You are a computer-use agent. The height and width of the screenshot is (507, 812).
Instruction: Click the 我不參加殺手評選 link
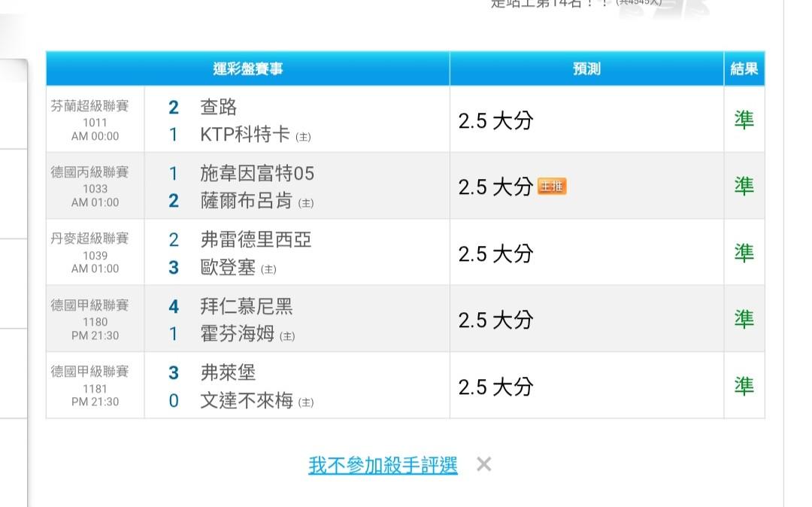point(383,465)
